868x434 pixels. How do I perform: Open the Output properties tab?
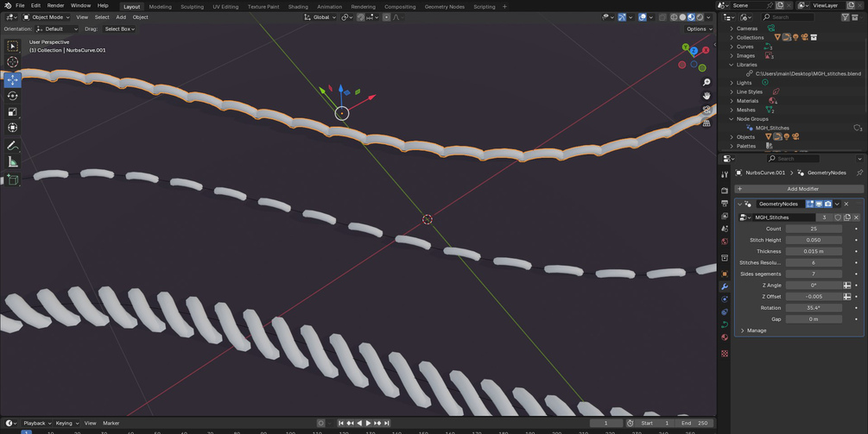[x=725, y=203]
